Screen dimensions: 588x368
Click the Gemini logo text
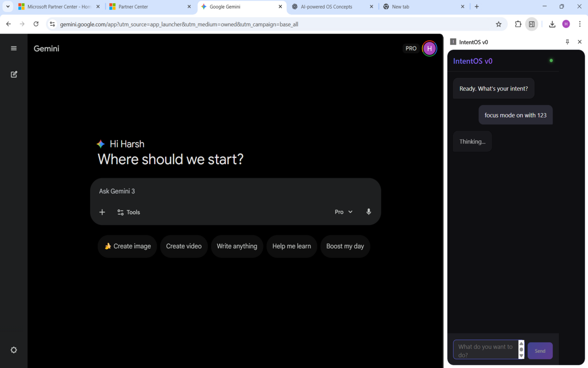46,49
